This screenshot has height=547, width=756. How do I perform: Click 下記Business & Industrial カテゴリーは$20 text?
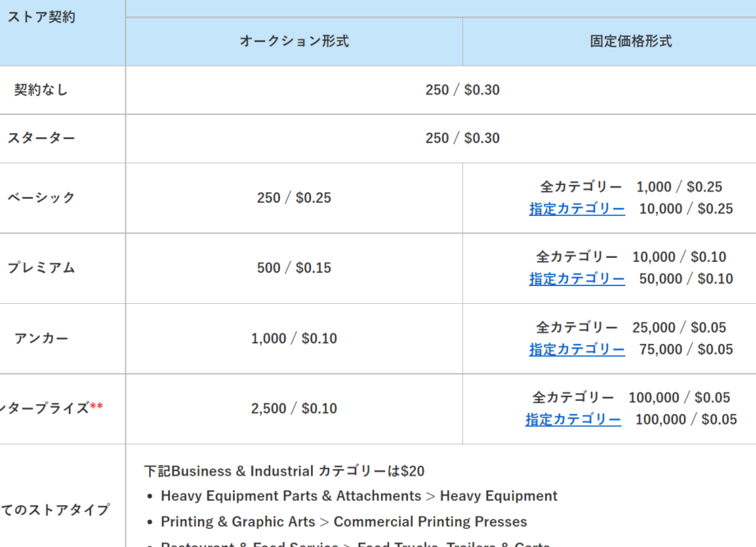pyautogui.click(x=285, y=471)
